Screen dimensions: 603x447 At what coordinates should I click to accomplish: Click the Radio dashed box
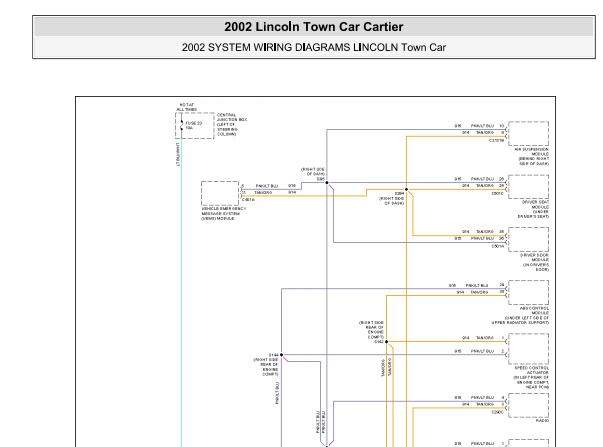pos(528,405)
